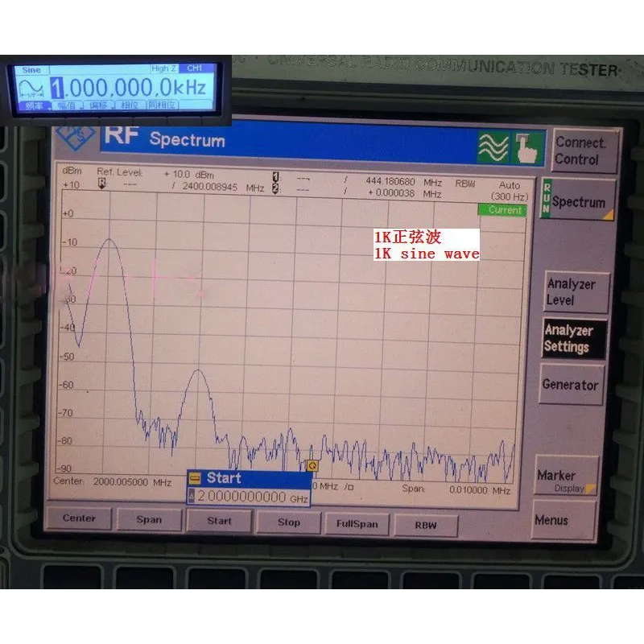Click the dBm axis unit label
The width and height of the screenshot is (644, 644).
click(72, 171)
